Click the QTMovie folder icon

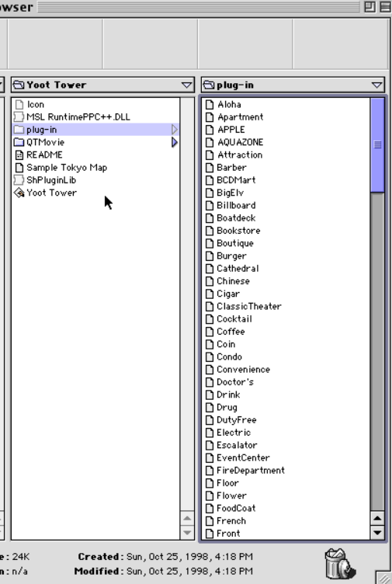point(19,142)
